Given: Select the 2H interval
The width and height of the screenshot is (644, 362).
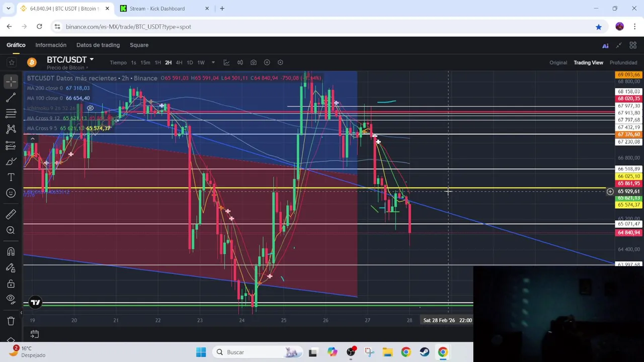Looking at the screenshot, I should tap(168, 62).
